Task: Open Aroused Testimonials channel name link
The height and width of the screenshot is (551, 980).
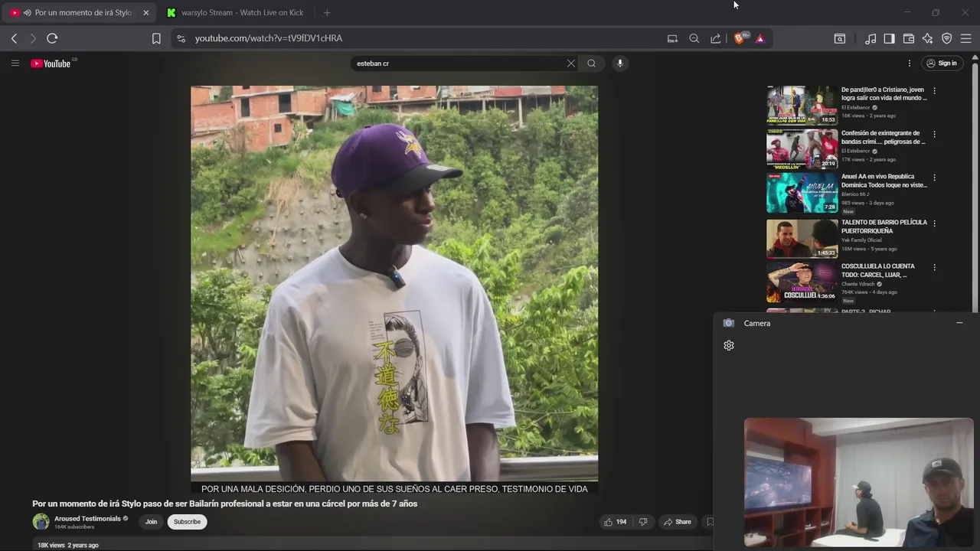Action: pyautogui.click(x=87, y=519)
